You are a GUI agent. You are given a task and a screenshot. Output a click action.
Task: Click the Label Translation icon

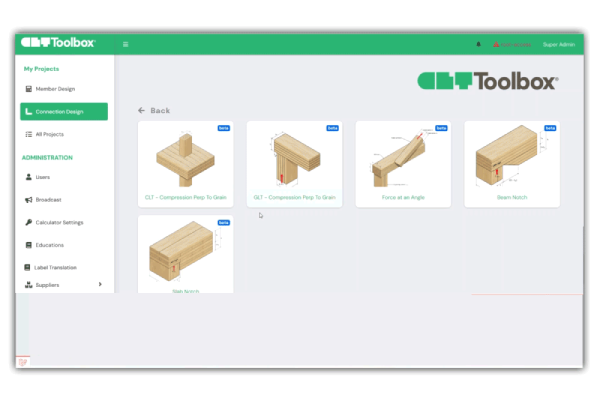point(27,267)
